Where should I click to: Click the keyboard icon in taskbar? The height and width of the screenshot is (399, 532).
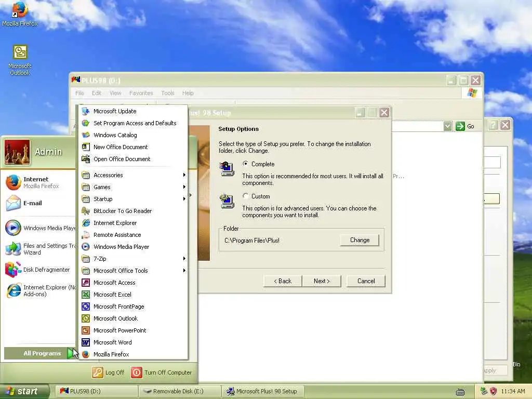[x=460, y=392]
